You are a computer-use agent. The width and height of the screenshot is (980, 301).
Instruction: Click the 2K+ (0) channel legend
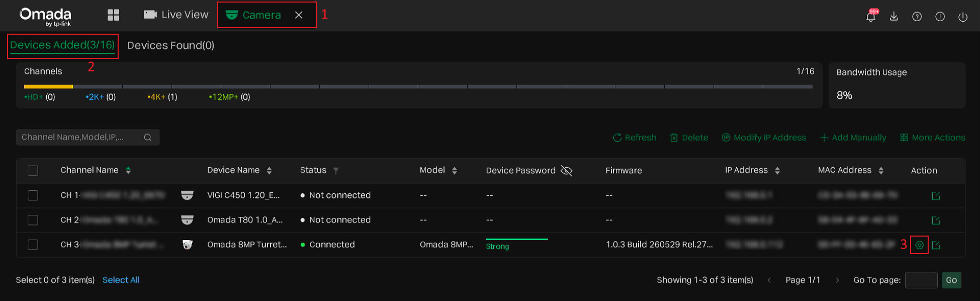click(101, 97)
